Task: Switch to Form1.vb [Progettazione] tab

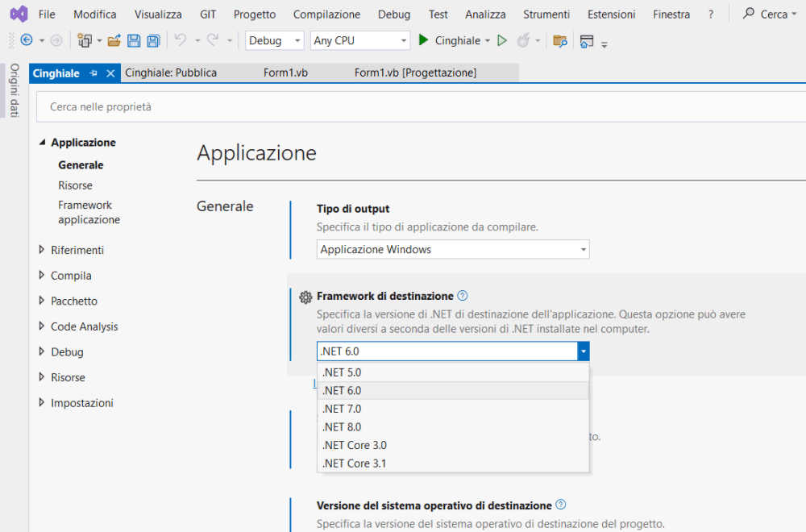Action: click(415, 73)
